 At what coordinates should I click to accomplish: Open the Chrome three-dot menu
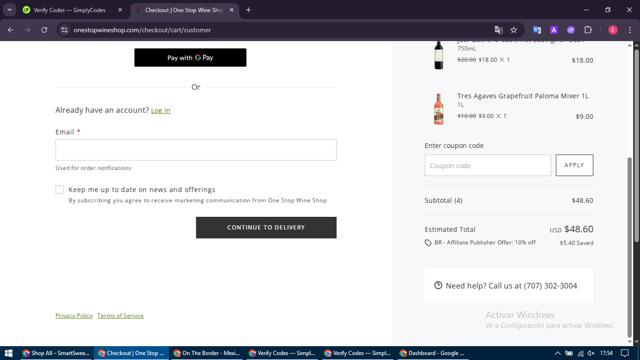point(630,30)
